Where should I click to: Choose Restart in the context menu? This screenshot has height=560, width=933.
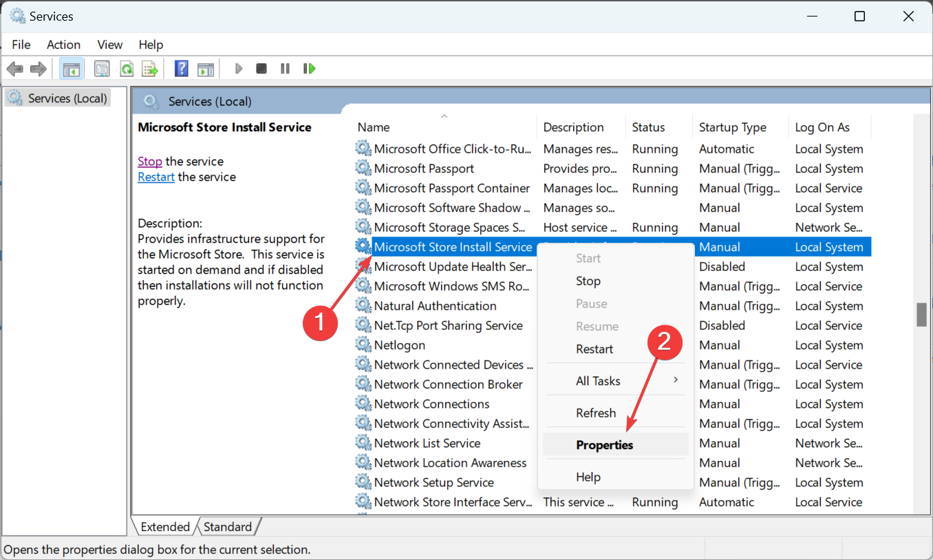click(615, 349)
